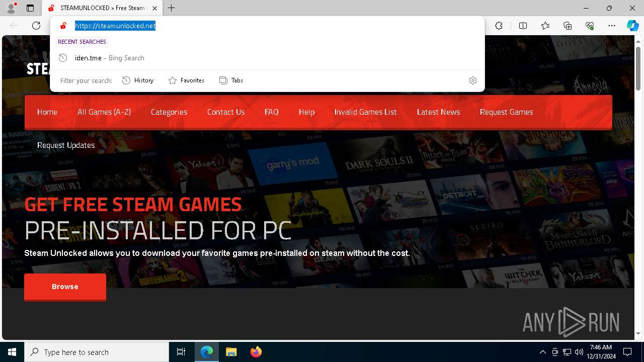This screenshot has width=644, height=362.
Task: Open FAQ menu item
Action: click(x=272, y=112)
